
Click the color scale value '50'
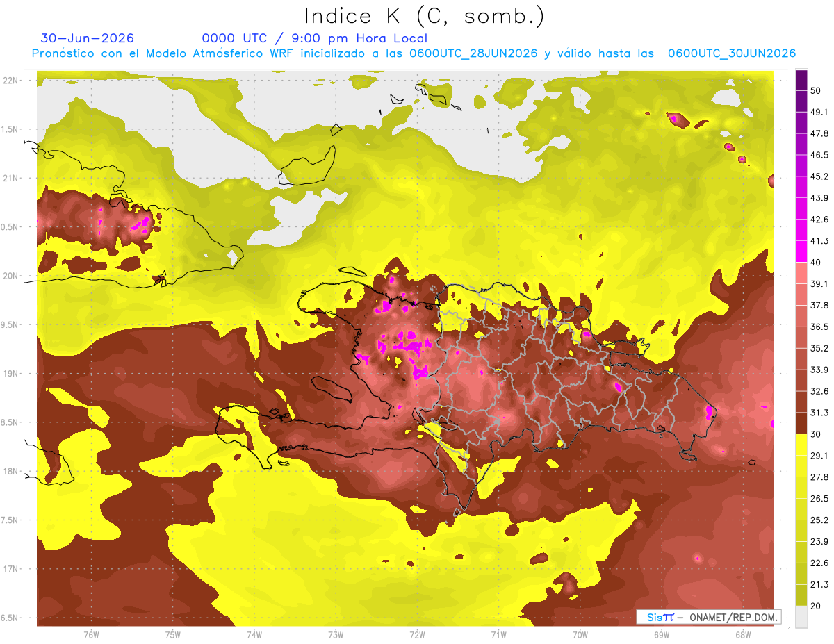click(x=817, y=91)
